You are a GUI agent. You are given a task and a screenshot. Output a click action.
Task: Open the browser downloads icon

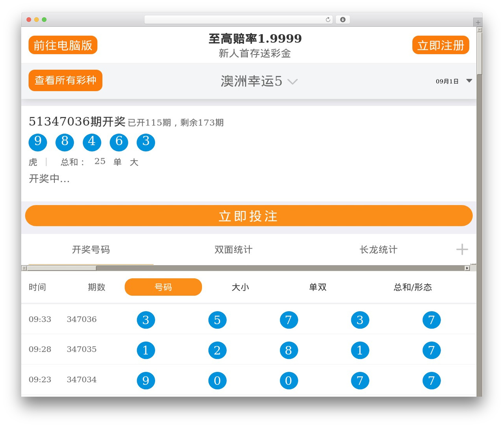click(x=343, y=20)
